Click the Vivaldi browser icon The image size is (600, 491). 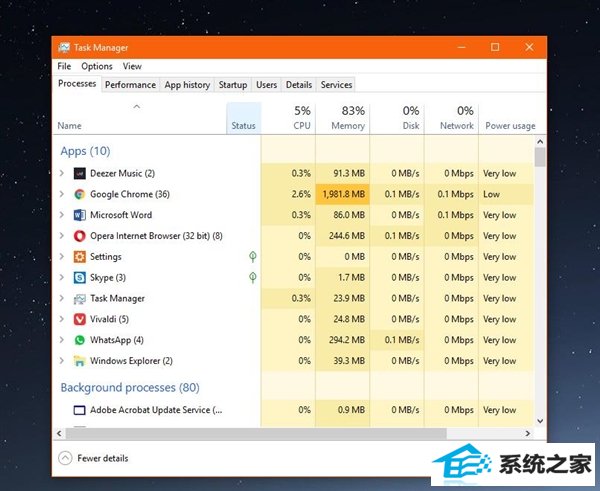pyautogui.click(x=79, y=319)
